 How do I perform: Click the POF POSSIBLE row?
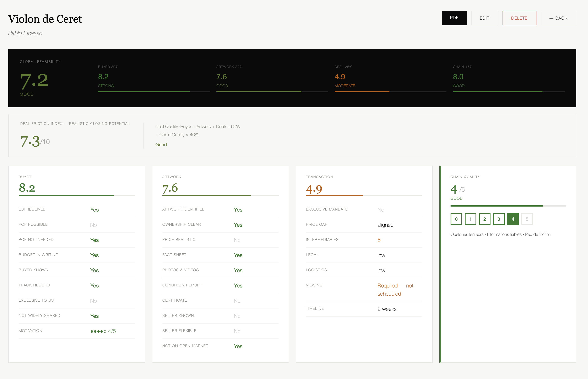click(77, 225)
